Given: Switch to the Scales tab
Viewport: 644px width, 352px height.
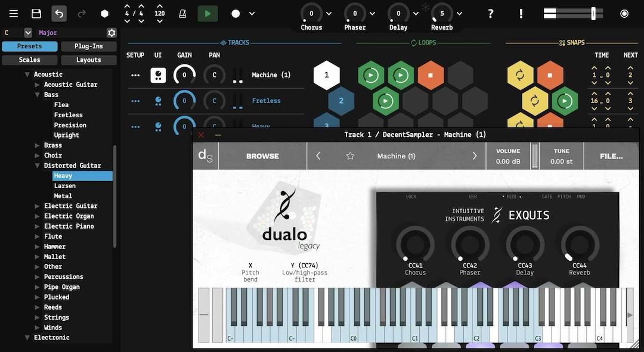Looking at the screenshot, I should (29, 60).
